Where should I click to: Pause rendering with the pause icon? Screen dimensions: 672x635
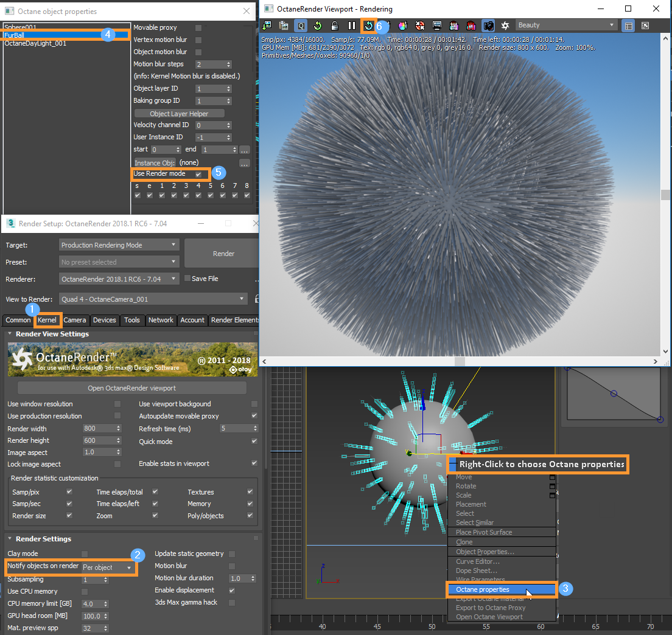point(351,26)
